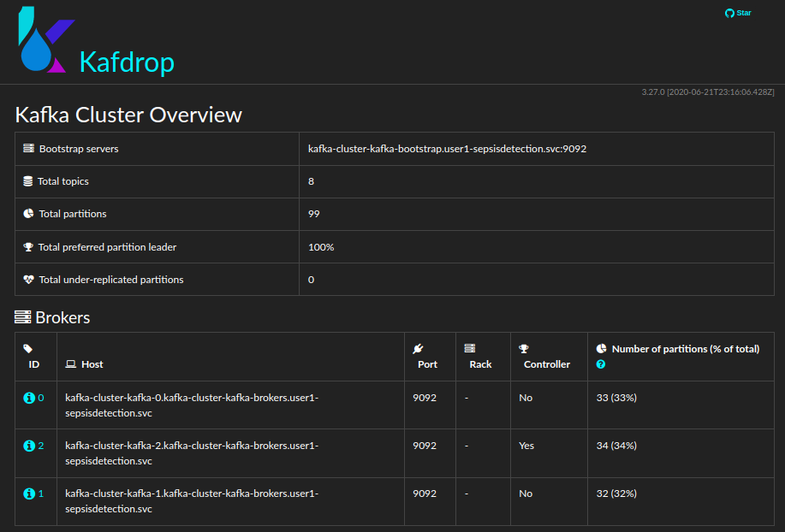The height and width of the screenshot is (532, 785).
Task: Click the pie icon beside Number of partitions
Action: tap(601, 348)
